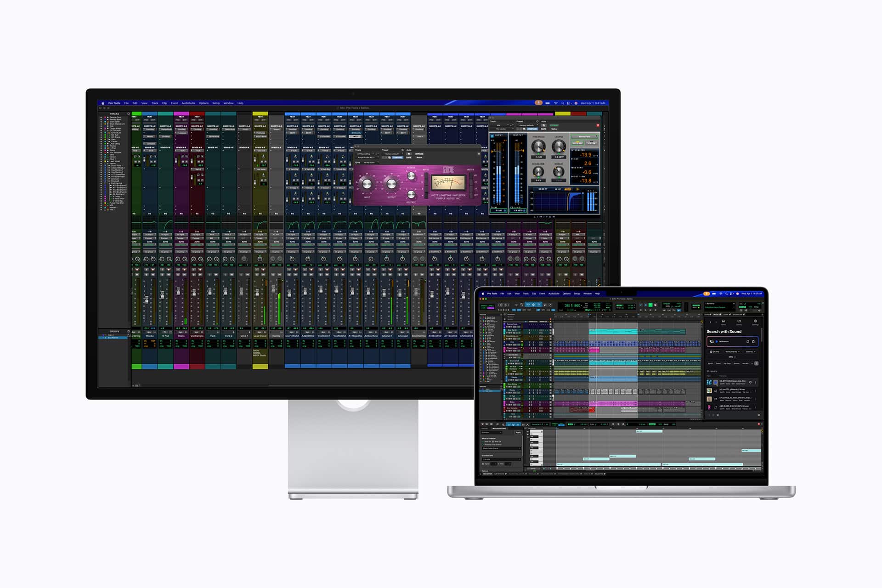Open the MC77 key input selector
Image resolution: width=882 pixels, height=588 pixels.
click(371, 163)
